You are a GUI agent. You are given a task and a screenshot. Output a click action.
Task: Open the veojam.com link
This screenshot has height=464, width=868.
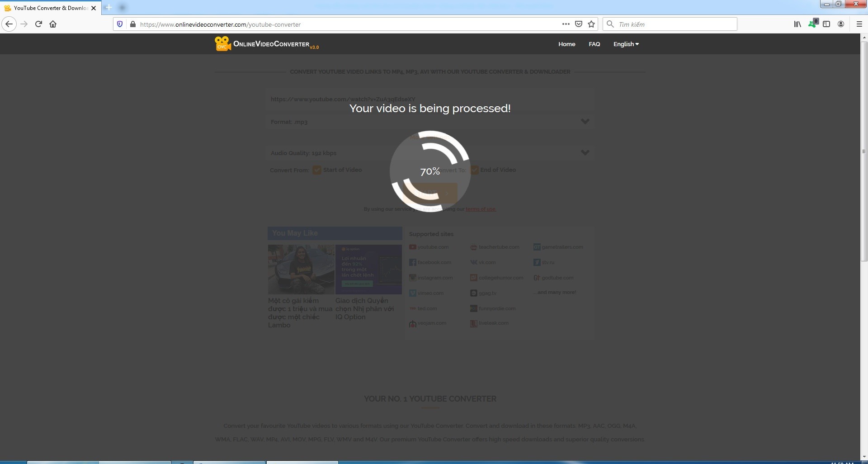[x=432, y=323]
